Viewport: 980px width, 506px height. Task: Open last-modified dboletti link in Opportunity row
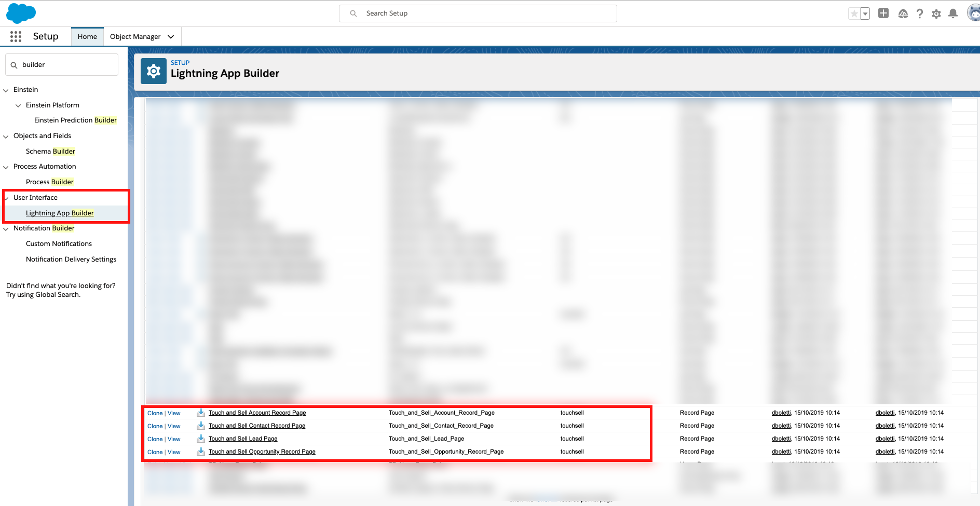point(885,452)
